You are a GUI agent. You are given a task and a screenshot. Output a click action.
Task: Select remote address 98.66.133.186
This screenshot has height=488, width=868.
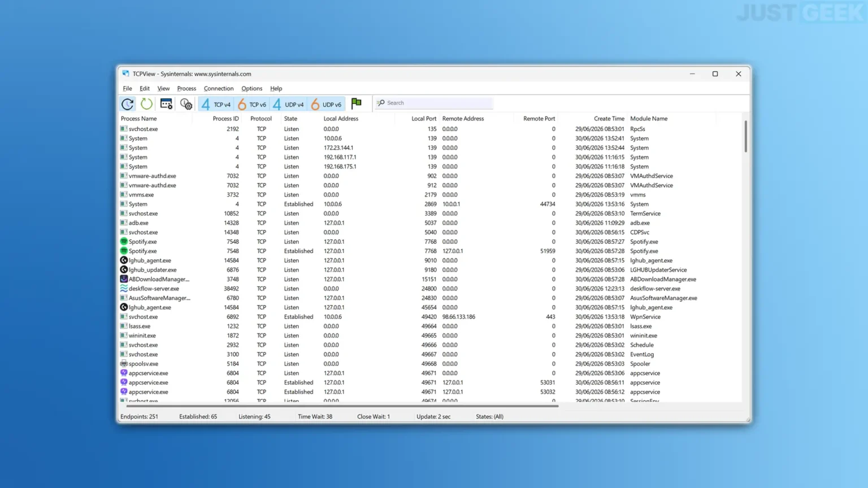tap(458, 317)
